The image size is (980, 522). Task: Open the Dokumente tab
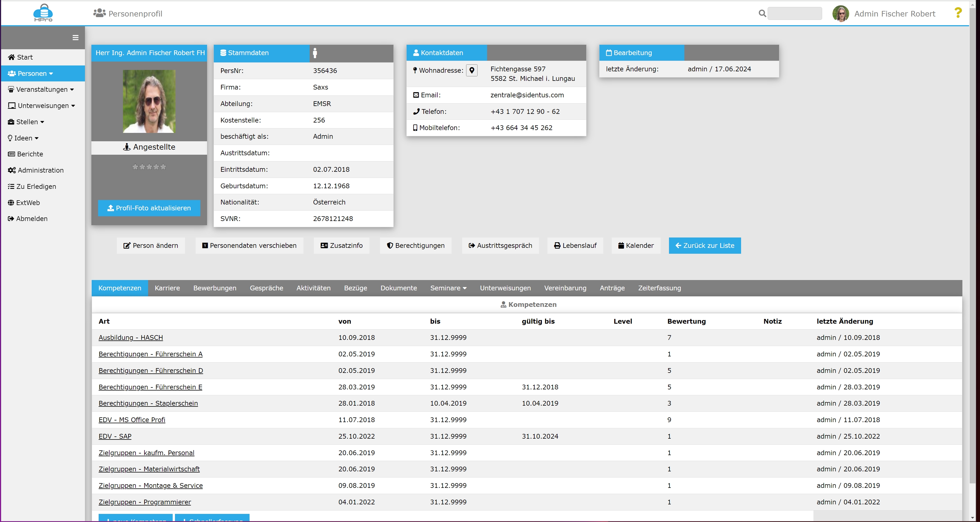398,288
